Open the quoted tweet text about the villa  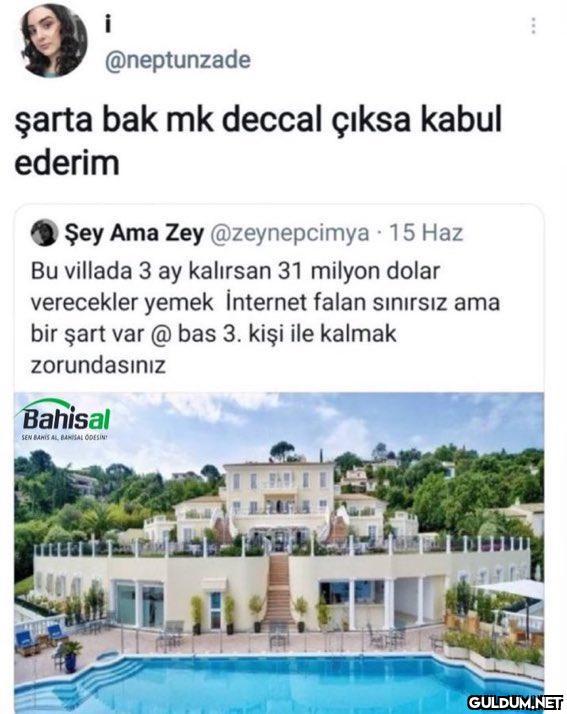[x=265, y=317]
